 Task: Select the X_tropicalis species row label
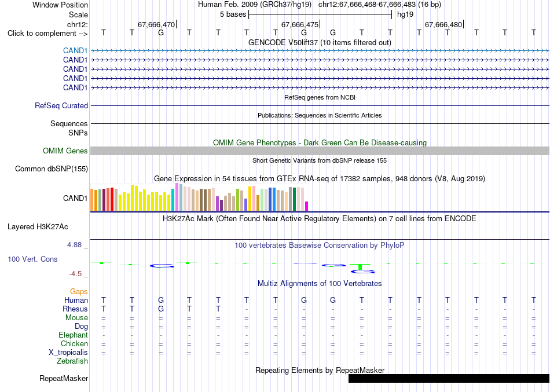click(68, 353)
